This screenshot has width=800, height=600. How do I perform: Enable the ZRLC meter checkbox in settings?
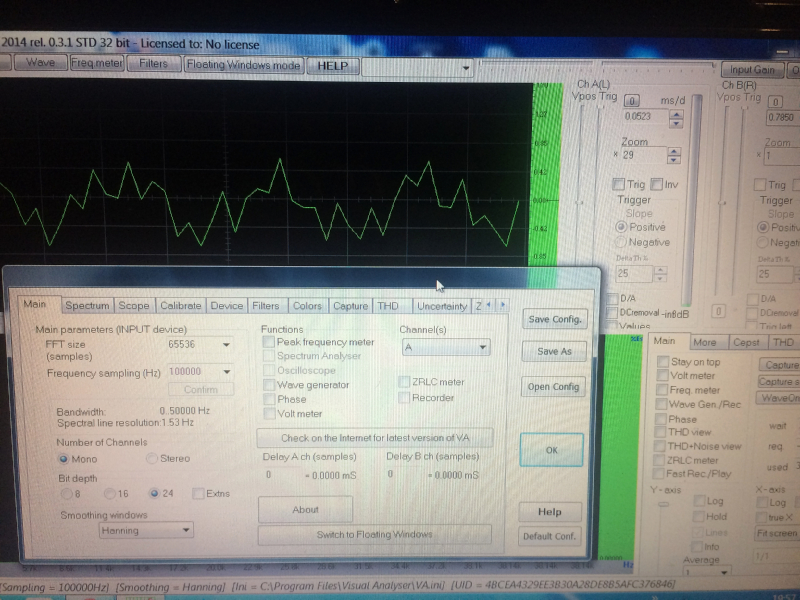click(x=404, y=382)
